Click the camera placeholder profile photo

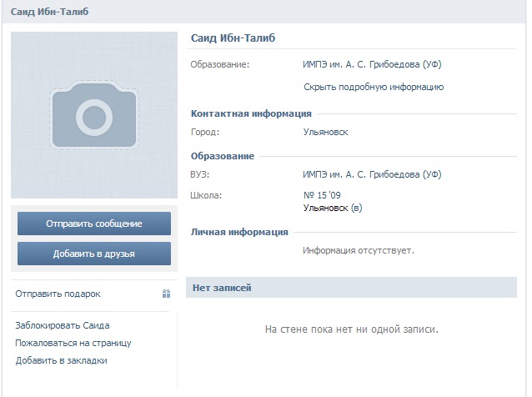[x=94, y=115]
